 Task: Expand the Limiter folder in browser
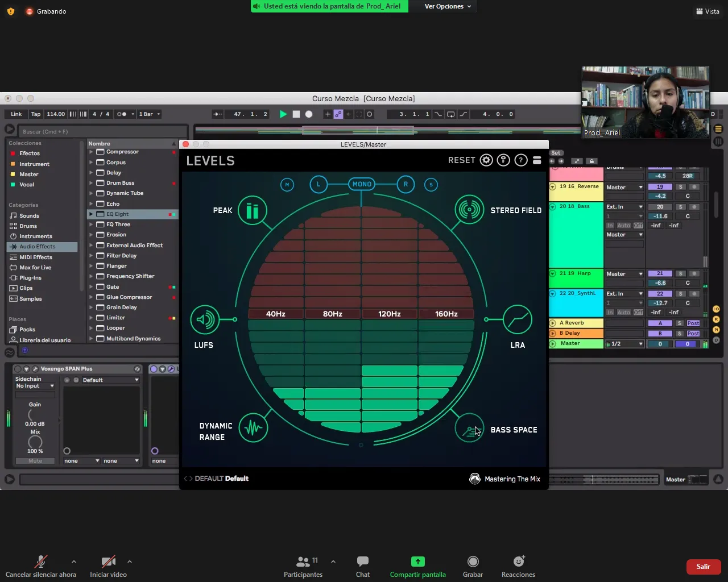[x=91, y=318]
